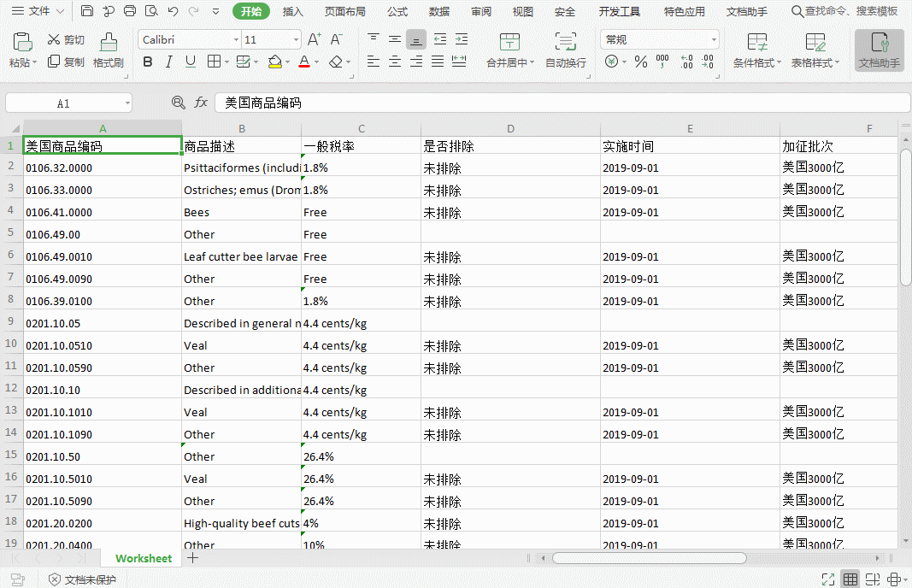Switch to the 插入 tab
Viewport: 912px width, 588px height.
pyautogui.click(x=292, y=12)
